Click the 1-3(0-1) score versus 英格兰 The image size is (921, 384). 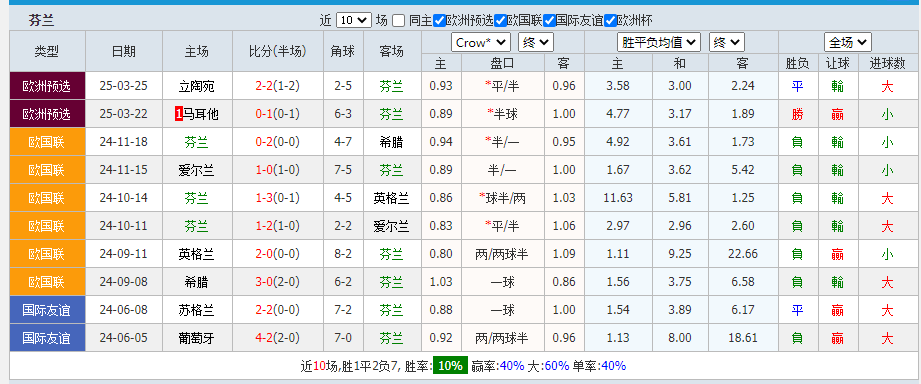point(277,198)
